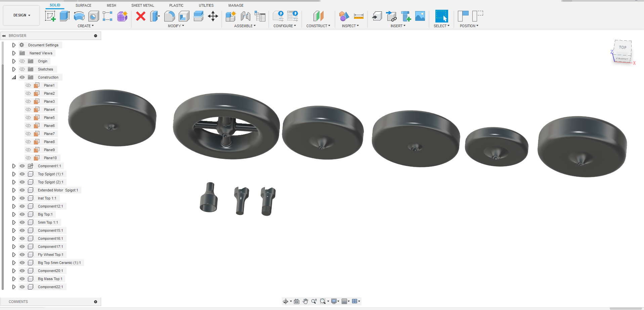Click the Extrude tool icon
644x310 pixels.
65,16
